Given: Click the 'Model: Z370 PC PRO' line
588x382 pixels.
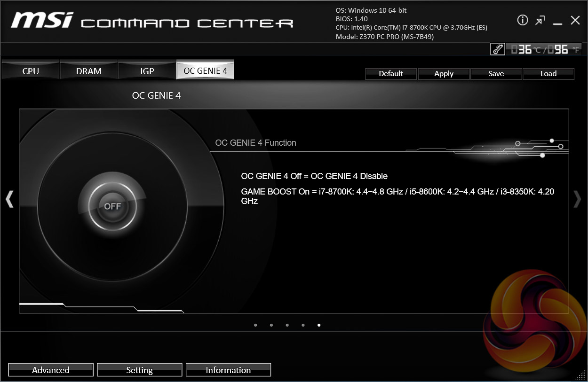Looking at the screenshot, I should [x=385, y=37].
